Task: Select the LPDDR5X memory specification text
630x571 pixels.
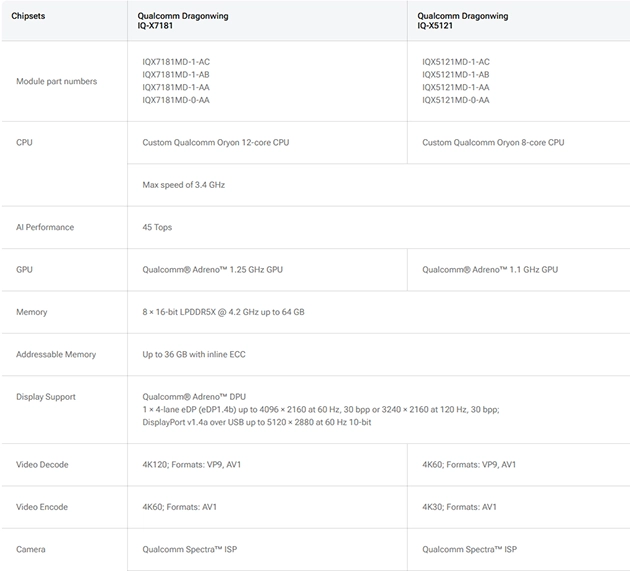Action: [x=224, y=312]
